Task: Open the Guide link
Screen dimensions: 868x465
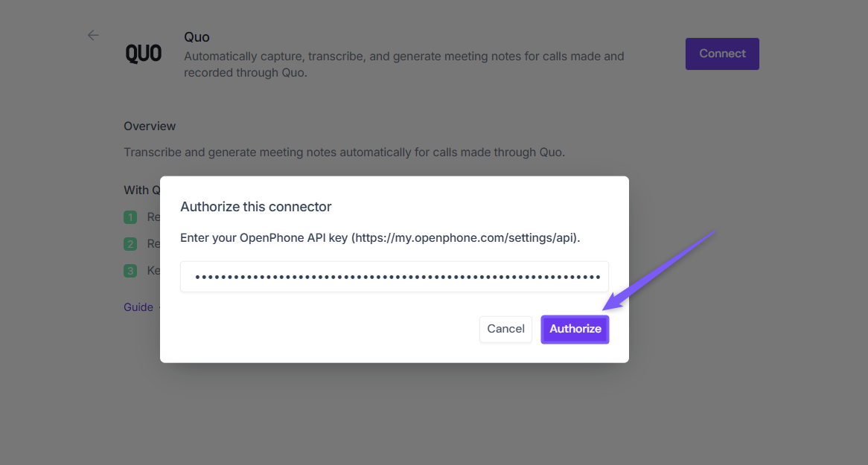Action: pyautogui.click(x=138, y=307)
